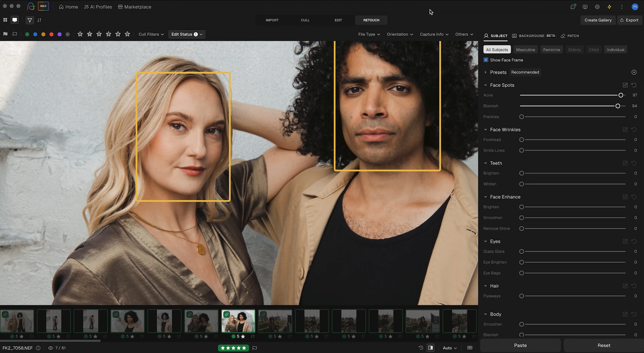The width and height of the screenshot is (644, 353).
Task: Toggle the red color label filter
Action: click(51, 34)
